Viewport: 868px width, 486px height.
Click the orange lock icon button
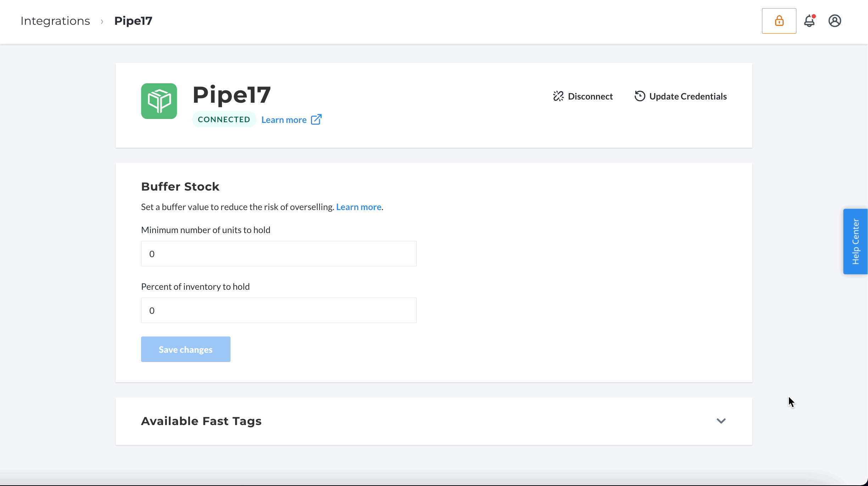779,21
